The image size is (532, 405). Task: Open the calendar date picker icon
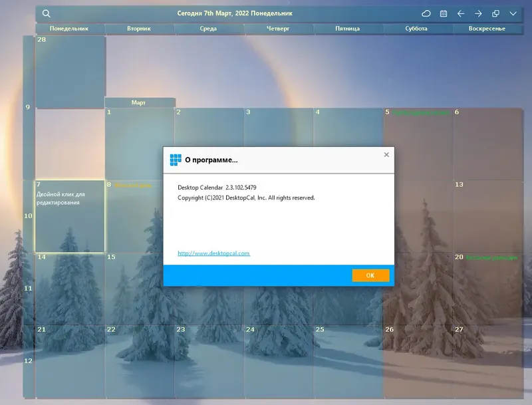[x=444, y=13]
